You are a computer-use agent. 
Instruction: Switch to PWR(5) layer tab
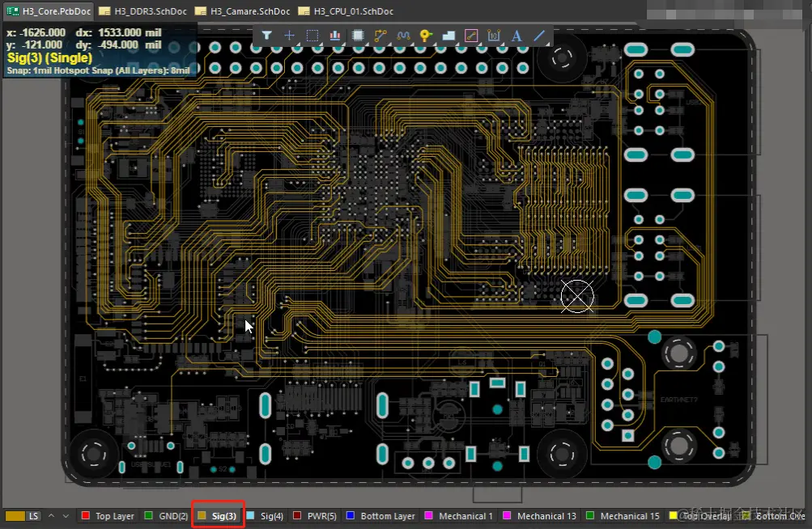[x=315, y=516]
